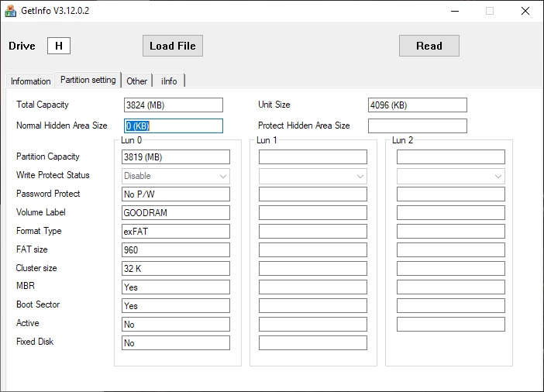
Task: Click Lun 1 Fixed Disk empty field
Action: tap(312, 342)
